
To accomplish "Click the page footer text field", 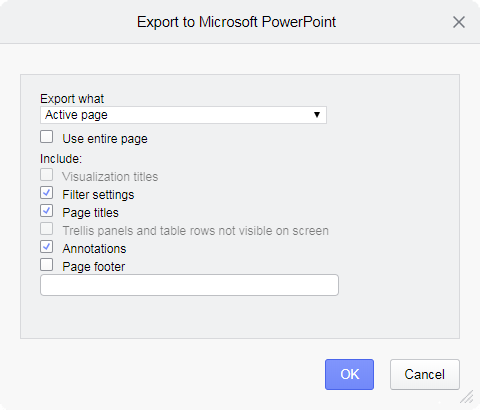I will (x=189, y=285).
